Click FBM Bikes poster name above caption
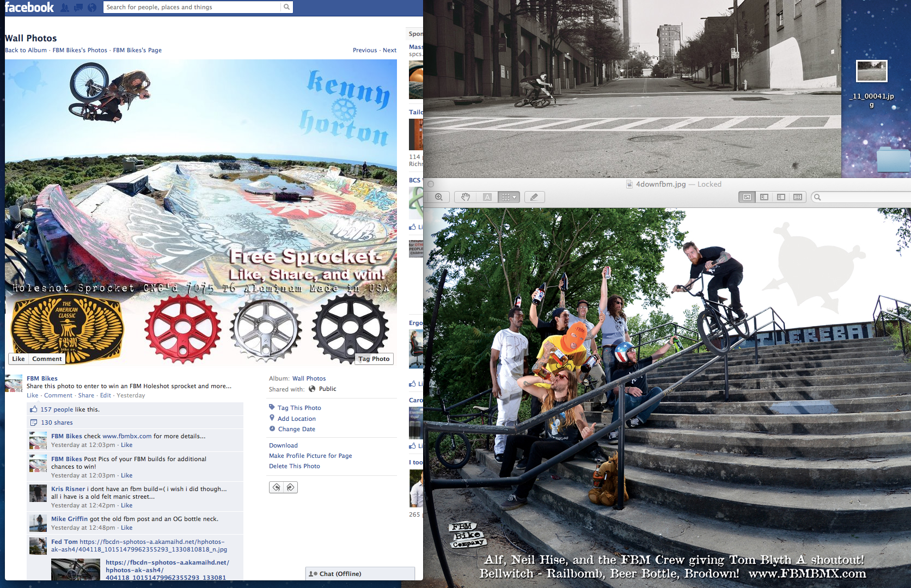911x588 pixels. tap(42, 378)
